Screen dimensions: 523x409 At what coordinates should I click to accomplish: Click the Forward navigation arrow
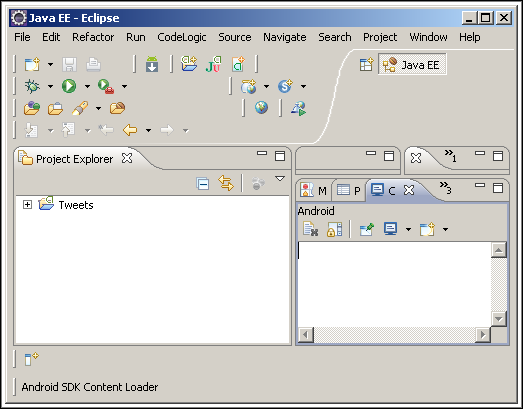tap(167, 130)
